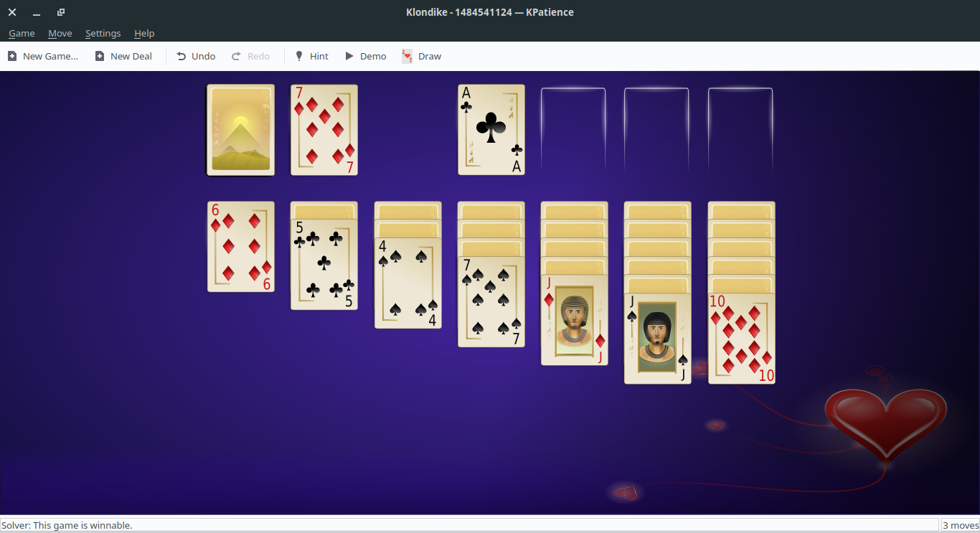Screen dimensions: 980x533
Task: Select the 4 of spades card
Action: [x=408, y=283]
